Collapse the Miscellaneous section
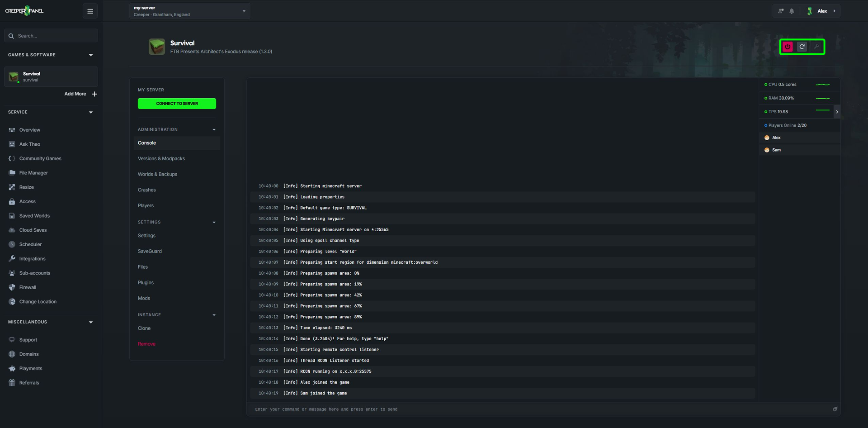868x428 pixels. (91, 322)
